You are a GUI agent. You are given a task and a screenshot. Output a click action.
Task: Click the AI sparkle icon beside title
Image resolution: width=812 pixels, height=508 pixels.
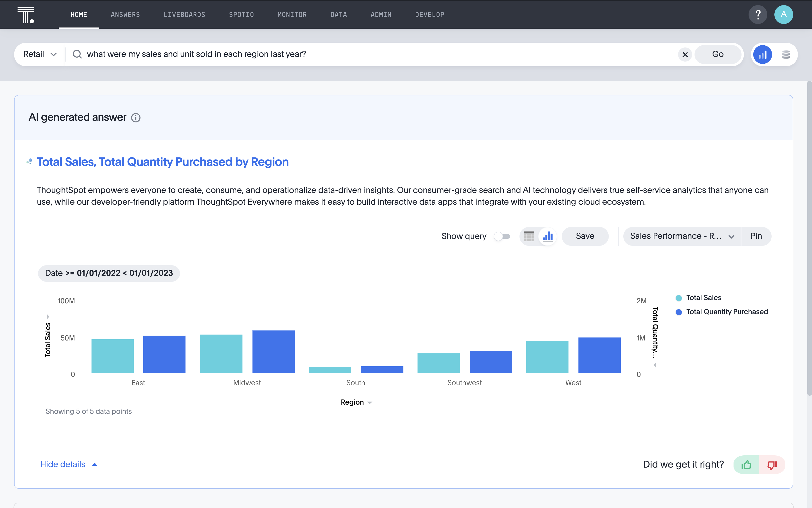30,162
